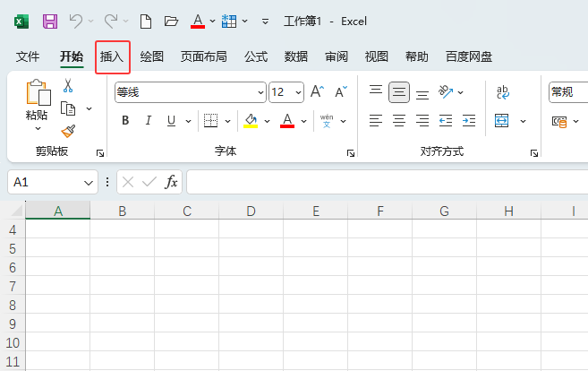The height and width of the screenshot is (371, 588).
Task: Open Copy dropdown arrow
Action: 89,109
